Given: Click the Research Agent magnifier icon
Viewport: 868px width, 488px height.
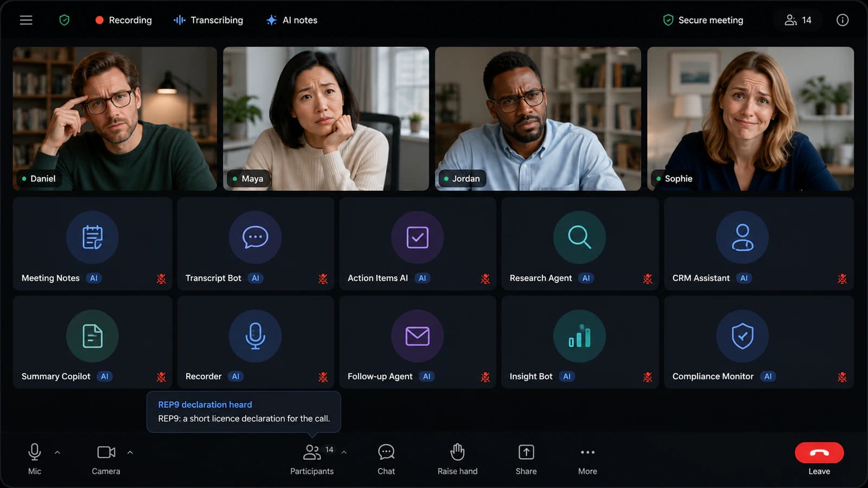Looking at the screenshot, I should pyautogui.click(x=579, y=237).
